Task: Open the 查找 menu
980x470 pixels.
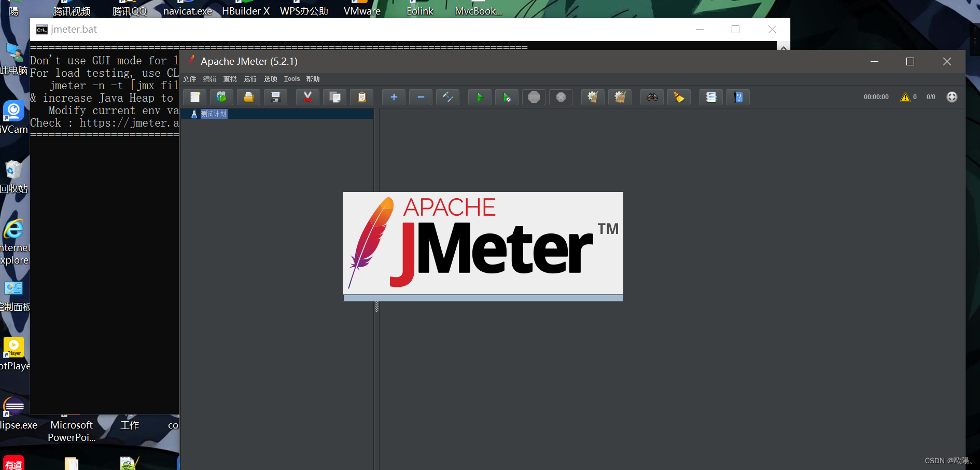Action: point(230,79)
